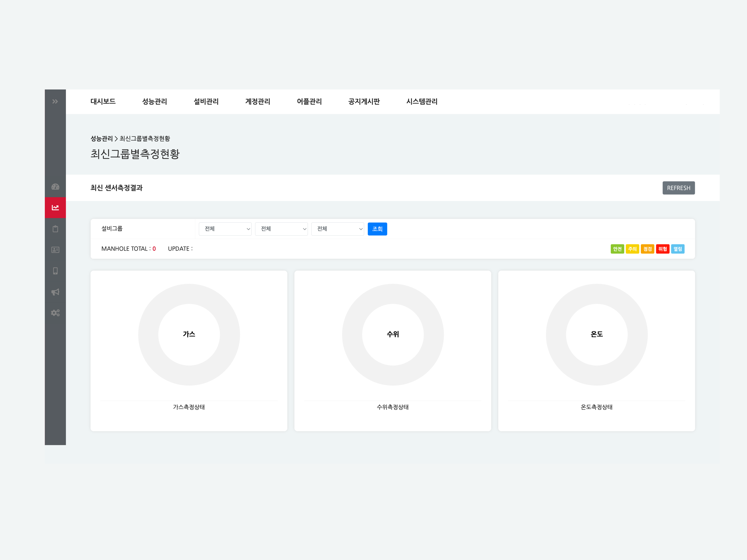The height and width of the screenshot is (560, 747).
Task: Open the 공지게시판 menu
Action: (x=364, y=102)
